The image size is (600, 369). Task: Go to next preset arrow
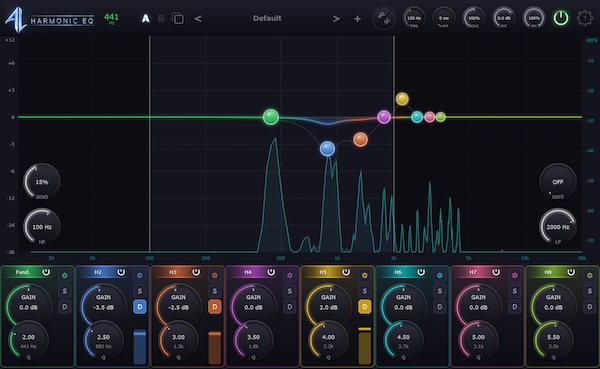coord(336,18)
